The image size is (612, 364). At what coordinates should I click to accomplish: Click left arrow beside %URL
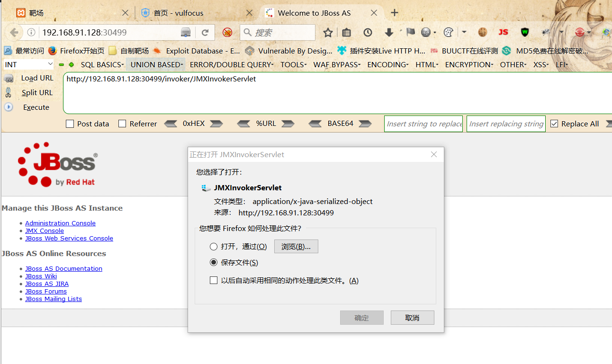click(x=243, y=124)
